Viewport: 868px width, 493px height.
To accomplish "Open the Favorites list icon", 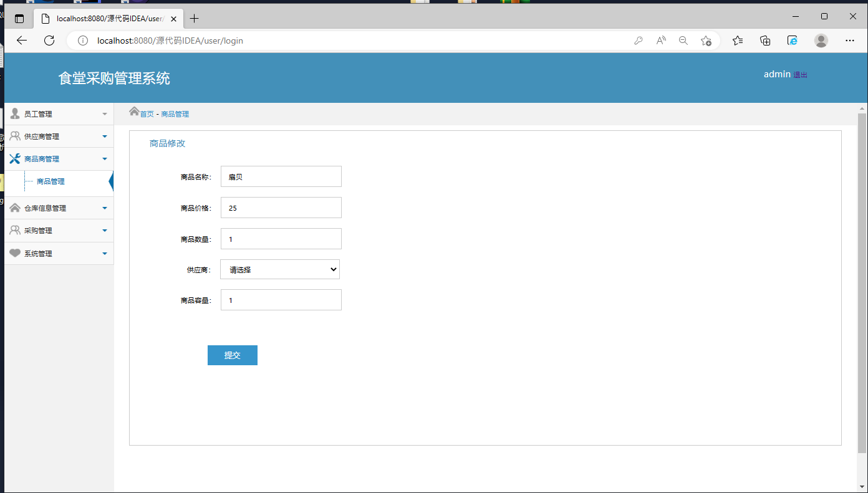I will 738,41.
